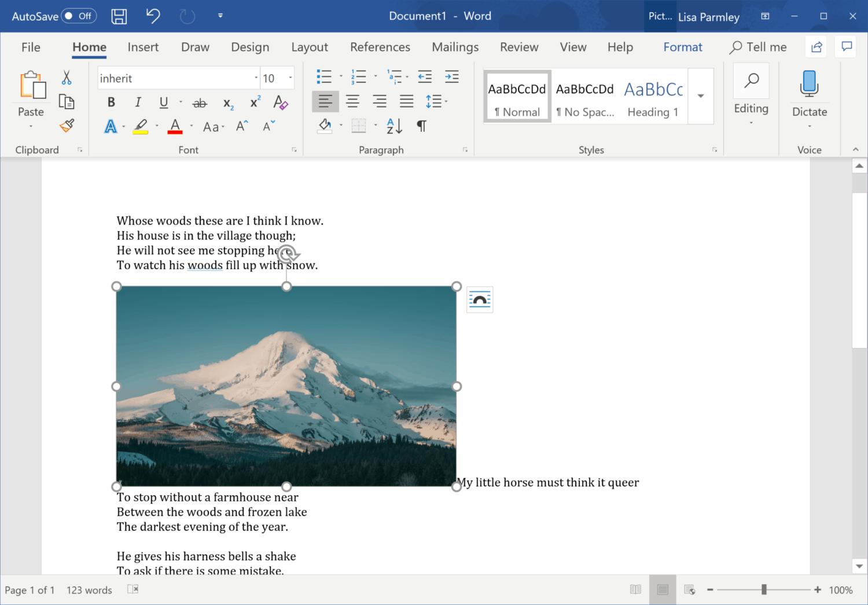Open the font name dropdown
868x605 pixels.
[x=256, y=78]
